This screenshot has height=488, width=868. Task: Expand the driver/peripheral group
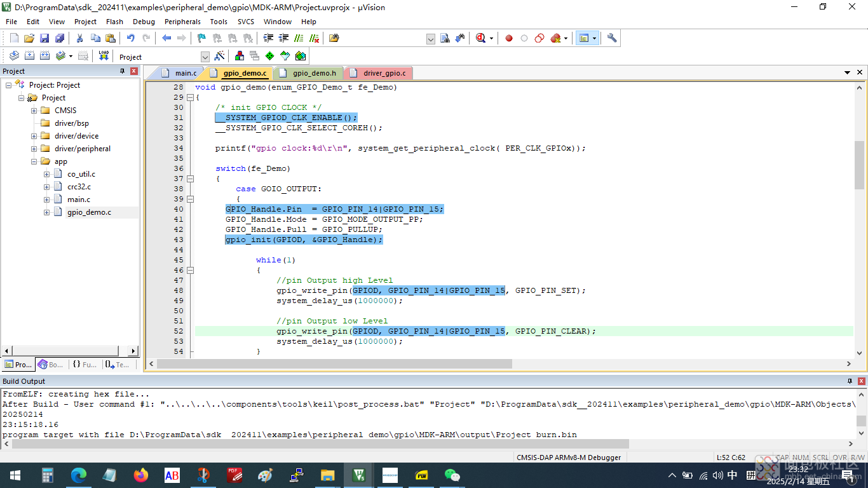click(x=34, y=149)
